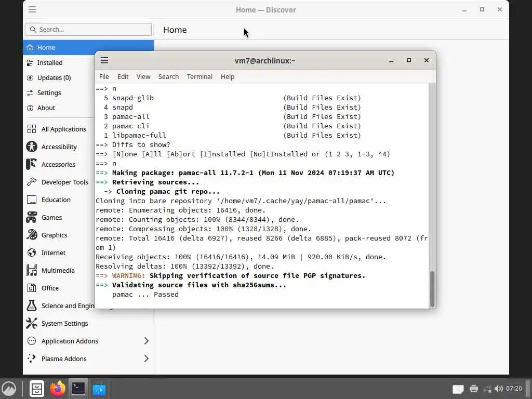The width and height of the screenshot is (532, 399).
Task: Open the terminal Help menu
Action: pos(228,77)
